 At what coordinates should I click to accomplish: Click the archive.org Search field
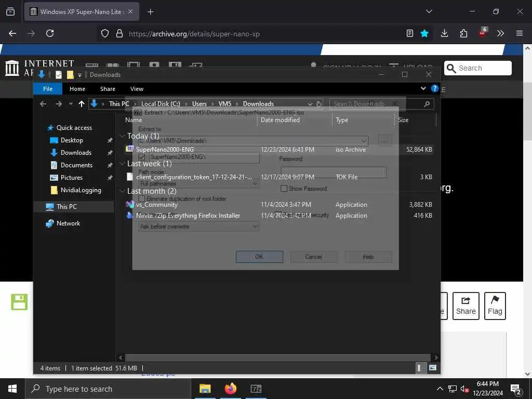(478, 68)
